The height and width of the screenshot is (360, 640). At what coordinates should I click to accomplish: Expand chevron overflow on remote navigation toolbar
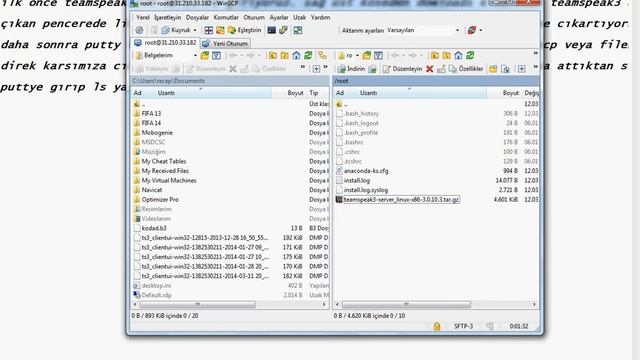[x=536, y=53]
